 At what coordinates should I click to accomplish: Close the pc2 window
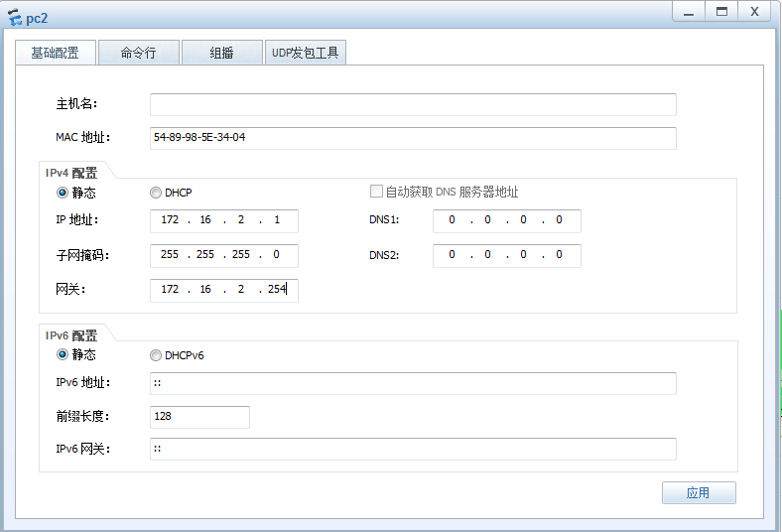click(754, 12)
